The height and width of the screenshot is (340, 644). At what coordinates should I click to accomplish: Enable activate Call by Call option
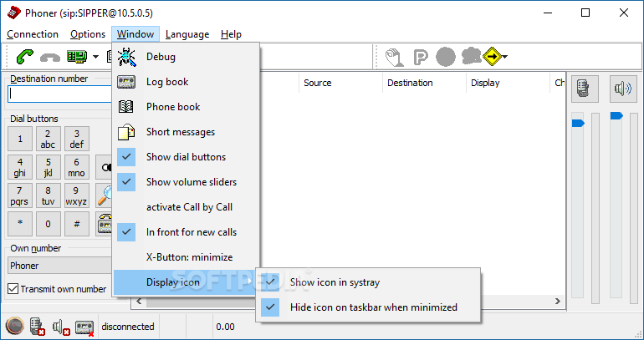[186, 207]
